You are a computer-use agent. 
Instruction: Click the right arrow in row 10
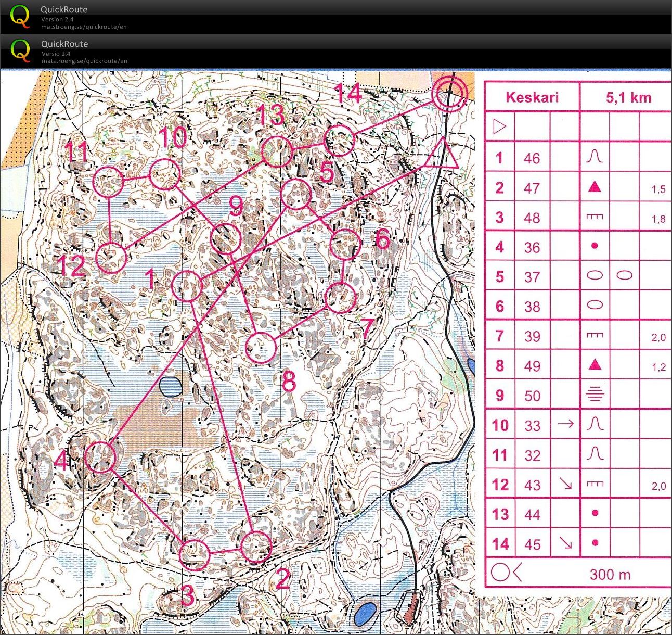565,424
